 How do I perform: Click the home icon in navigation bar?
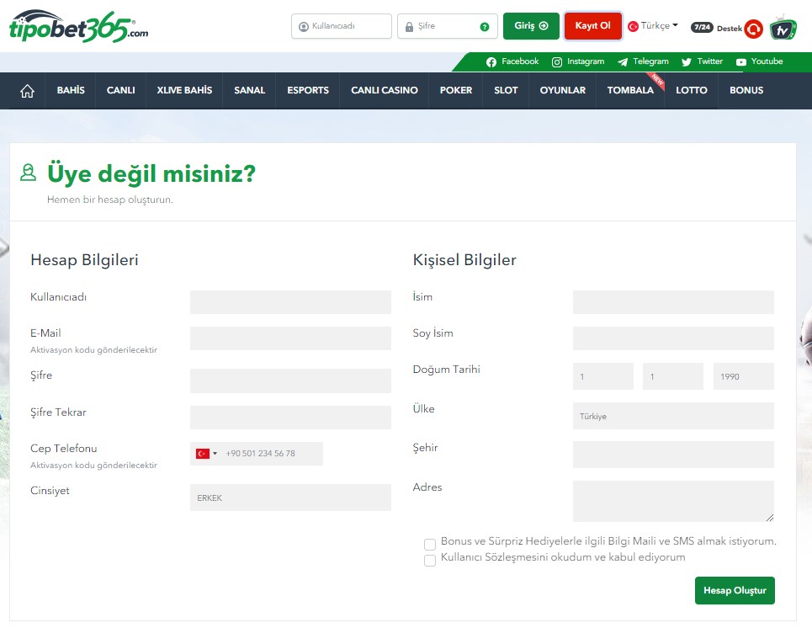click(x=27, y=91)
